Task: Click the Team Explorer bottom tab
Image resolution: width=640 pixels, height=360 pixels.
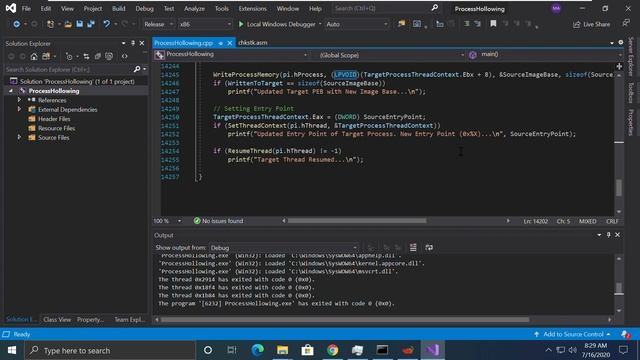Action: point(130,320)
